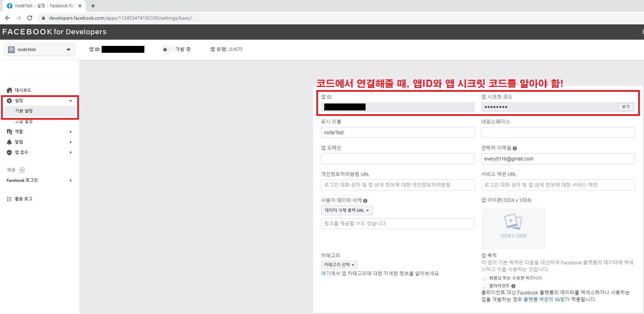This screenshot has width=644, height=314.
Task: Click 보기 to reveal app secret
Action: pos(626,107)
